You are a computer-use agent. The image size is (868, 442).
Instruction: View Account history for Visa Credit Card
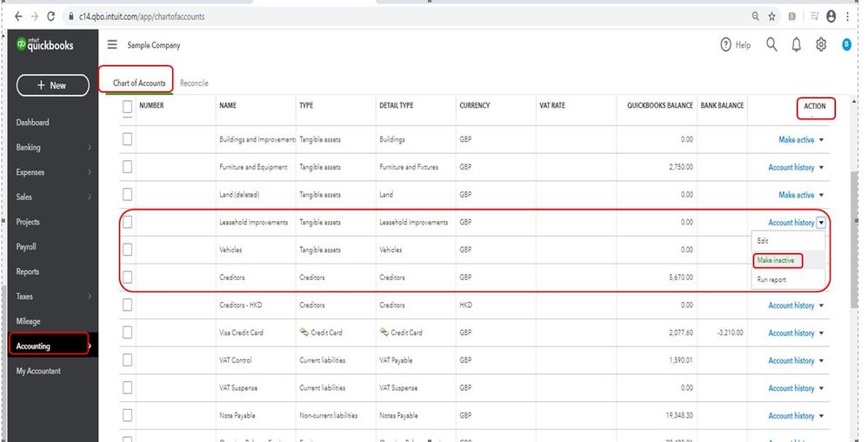pos(791,333)
